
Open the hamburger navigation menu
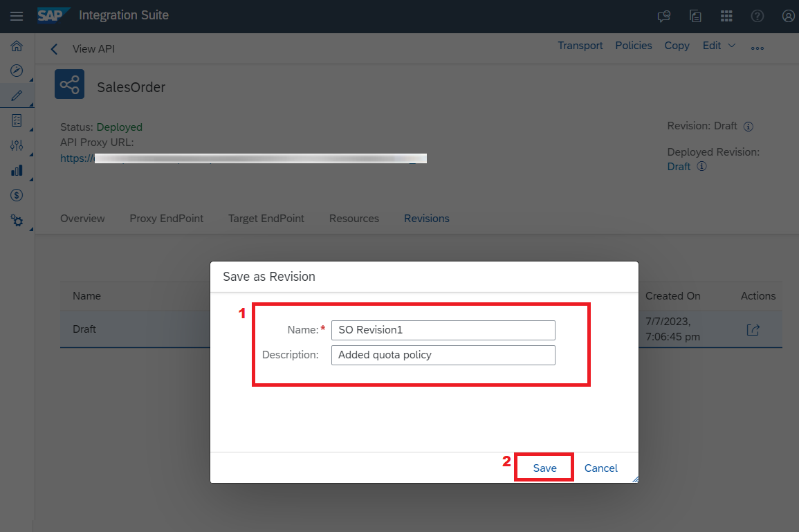17,17
